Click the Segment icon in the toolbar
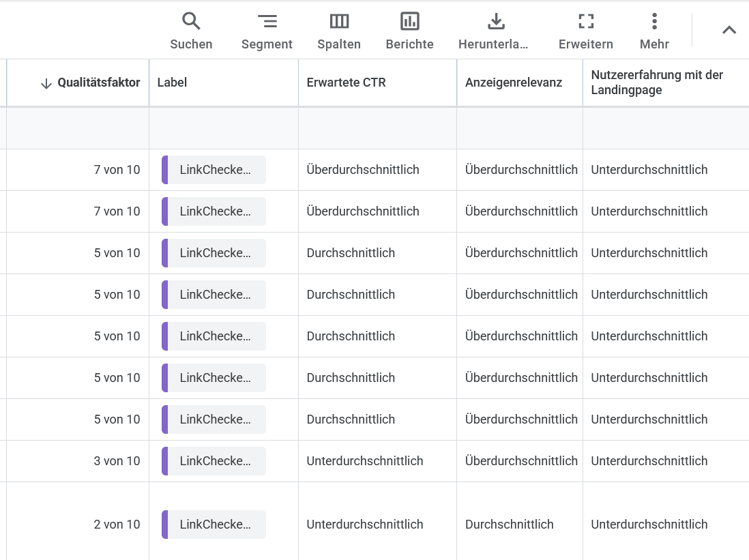Viewport: 749px width, 560px height. [x=267, y=21]
